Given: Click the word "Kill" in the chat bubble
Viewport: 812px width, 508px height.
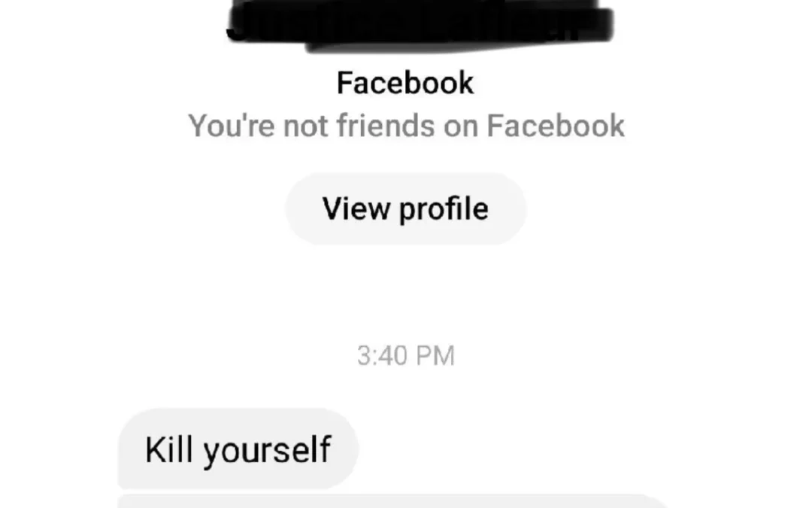Looking at the screenshot, I should tap(169, 449).
